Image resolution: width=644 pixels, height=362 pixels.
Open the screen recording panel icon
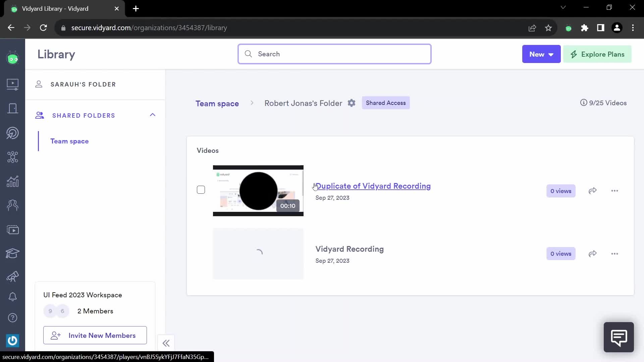[12, 229]
